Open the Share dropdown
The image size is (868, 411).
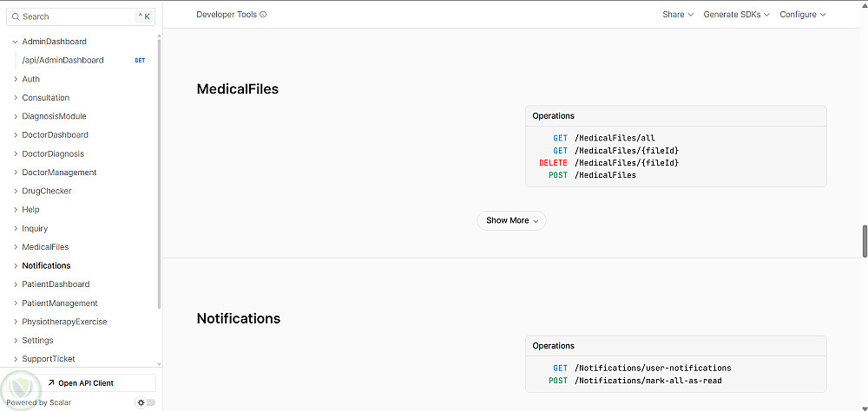pyautogui.click(x=678, y=15)
